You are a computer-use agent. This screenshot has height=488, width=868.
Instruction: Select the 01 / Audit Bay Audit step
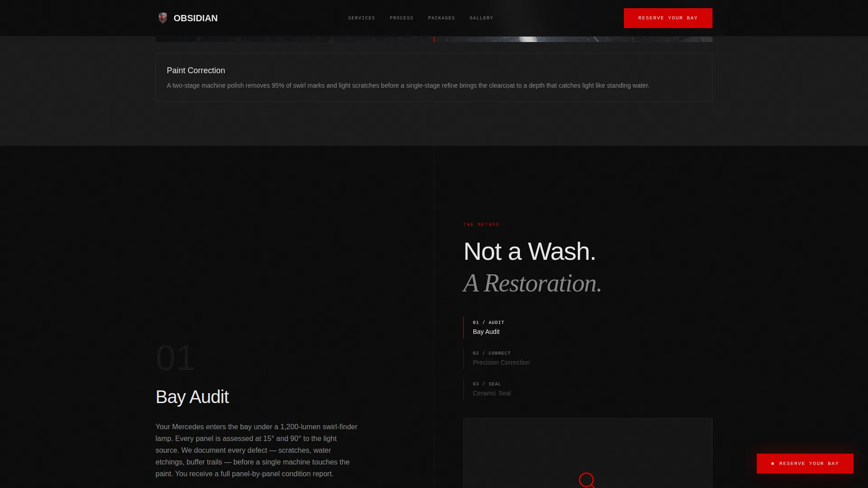588,327
